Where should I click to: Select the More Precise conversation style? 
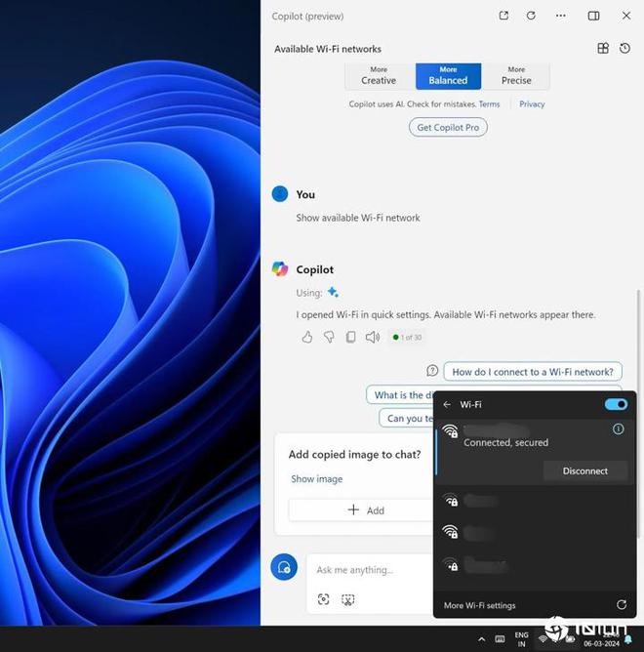coord(516,76)
